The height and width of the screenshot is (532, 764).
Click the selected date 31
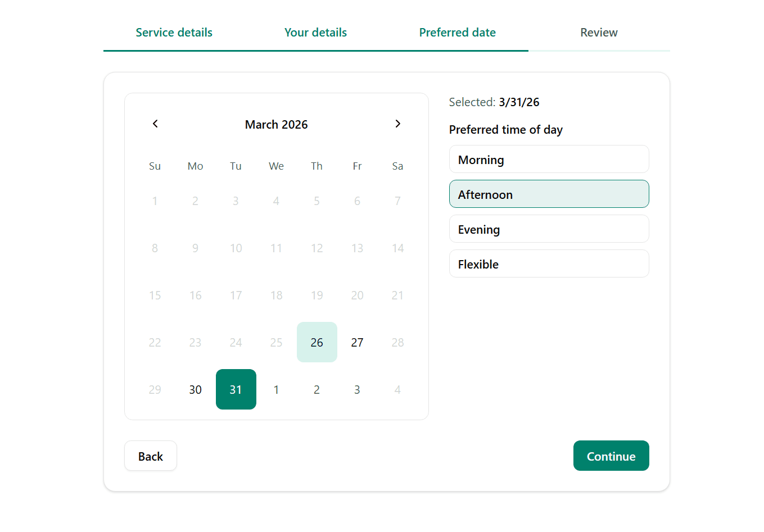236,389
